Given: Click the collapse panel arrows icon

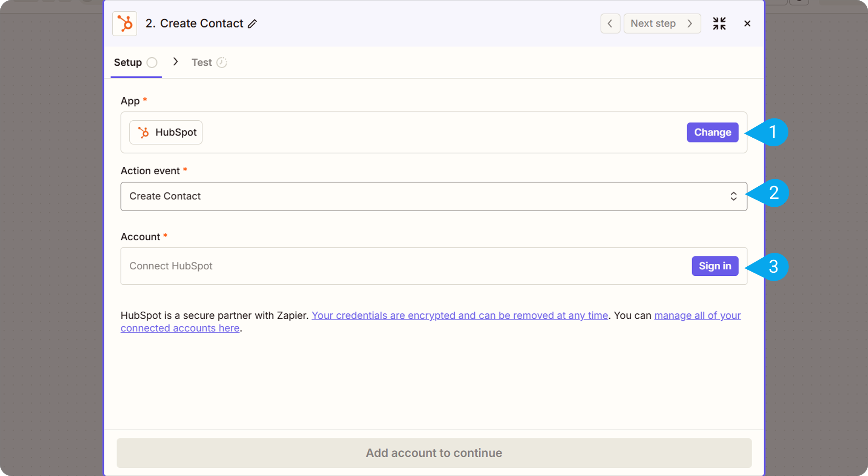Looking at the screenshot, I should pyautogui.click(x=719, y=24).
